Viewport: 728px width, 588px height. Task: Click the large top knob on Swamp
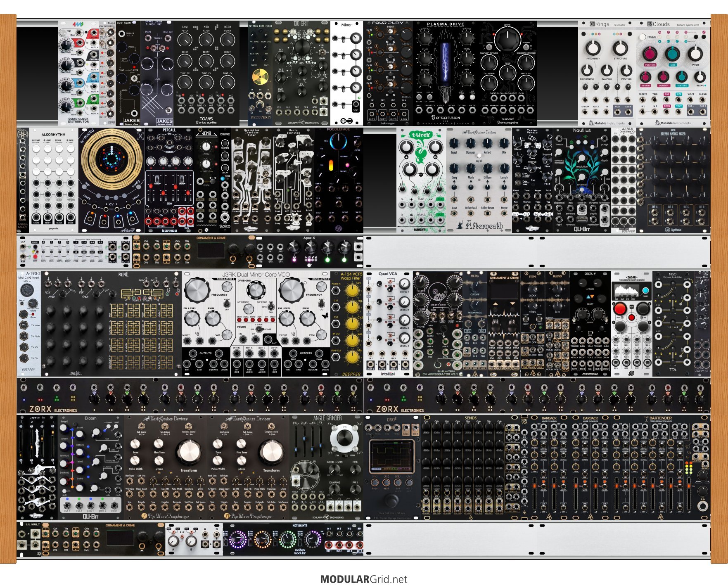[507, 39]
